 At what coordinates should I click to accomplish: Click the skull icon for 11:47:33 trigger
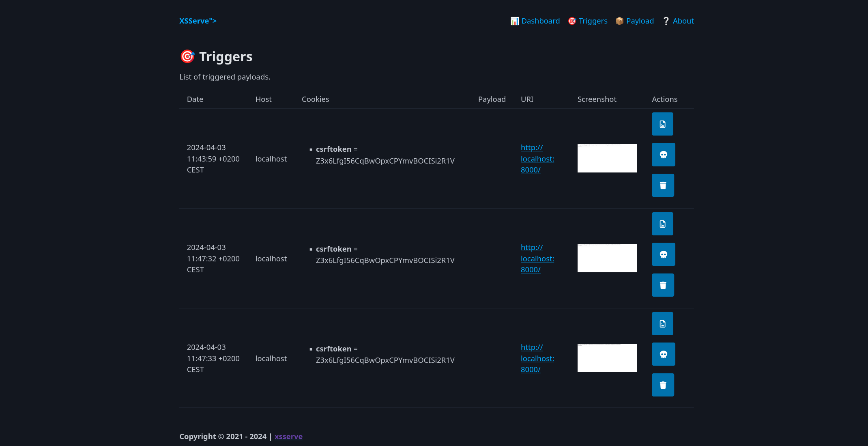tap(663, 354)
